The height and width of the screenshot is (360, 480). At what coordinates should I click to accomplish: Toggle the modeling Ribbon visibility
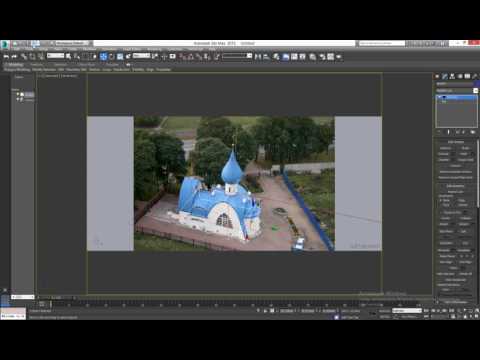coord(286,57)
